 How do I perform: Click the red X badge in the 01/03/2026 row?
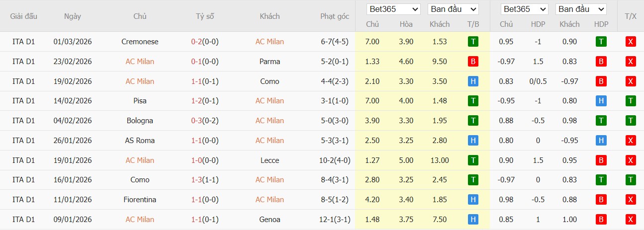pos(631,42)
